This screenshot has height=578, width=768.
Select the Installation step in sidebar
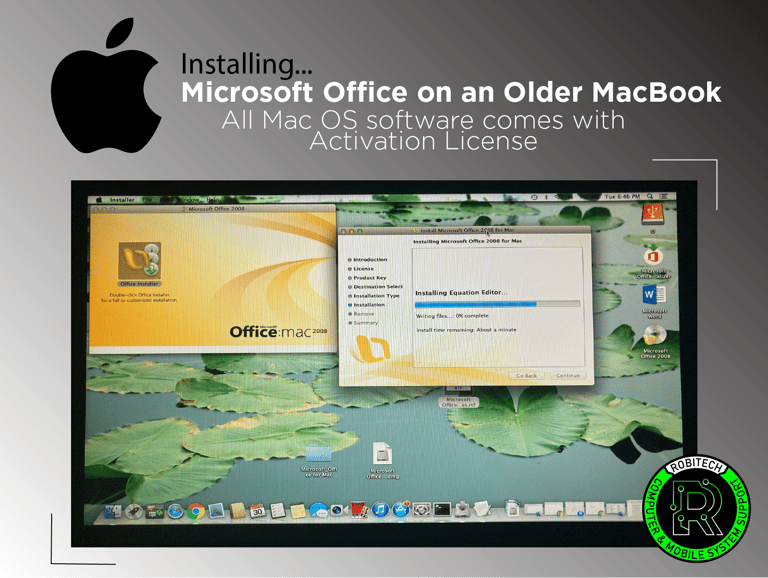click(x=368, y=305)
